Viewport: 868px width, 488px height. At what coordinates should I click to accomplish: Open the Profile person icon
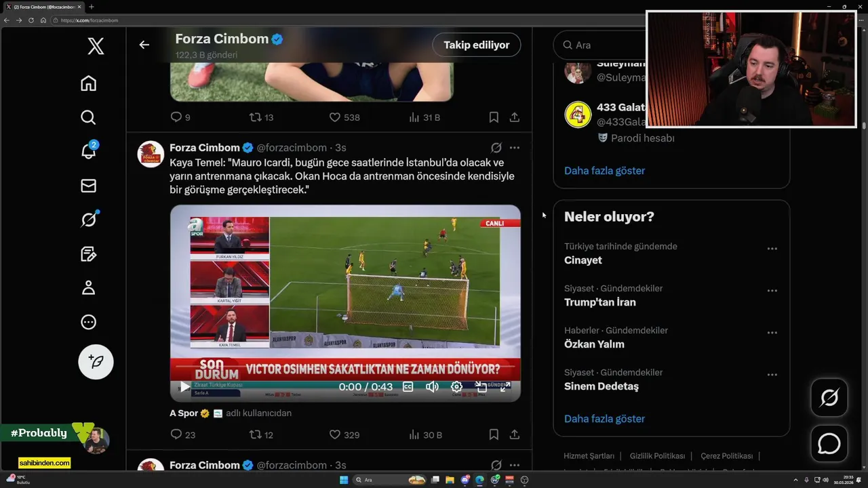pos(88,288)
